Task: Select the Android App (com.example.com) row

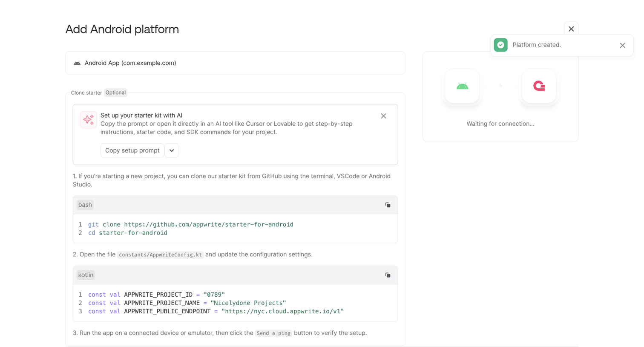Action: 235,63
